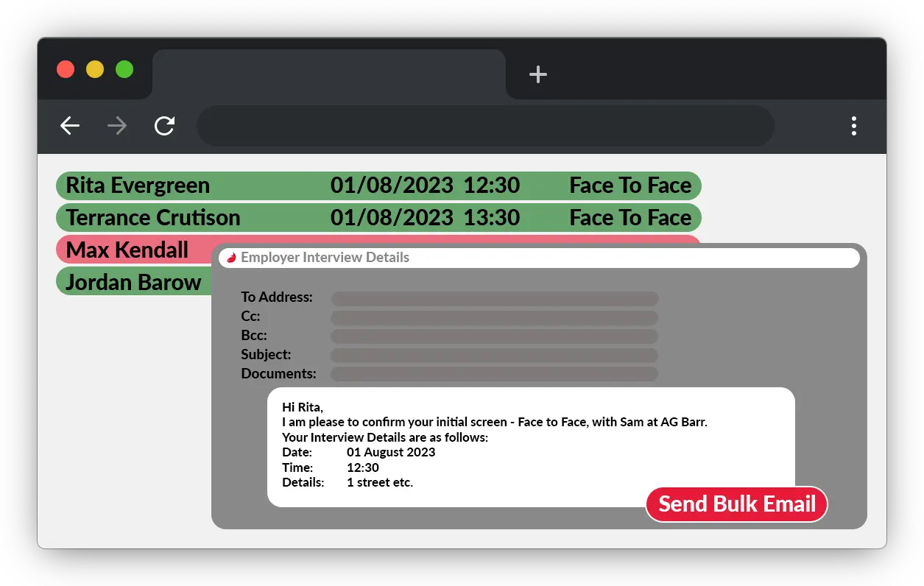924x586 pixels.
Task: Open a new tab with plus icon
Action: [x=538, y=74]
